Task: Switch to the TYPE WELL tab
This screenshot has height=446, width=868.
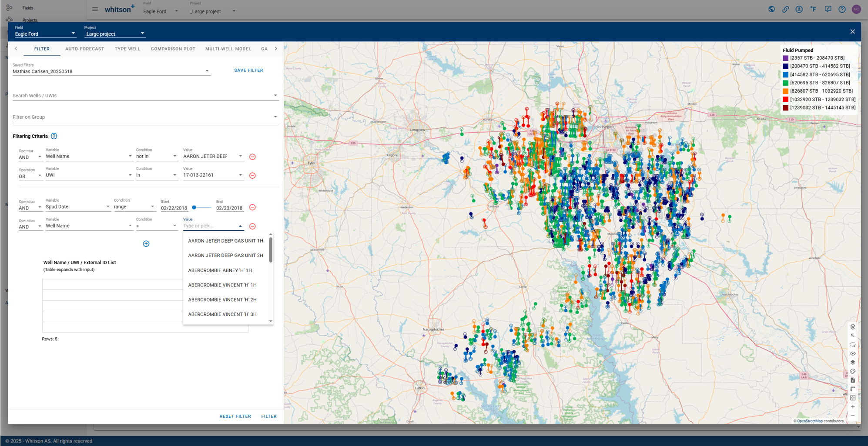Action: point(127,49)
